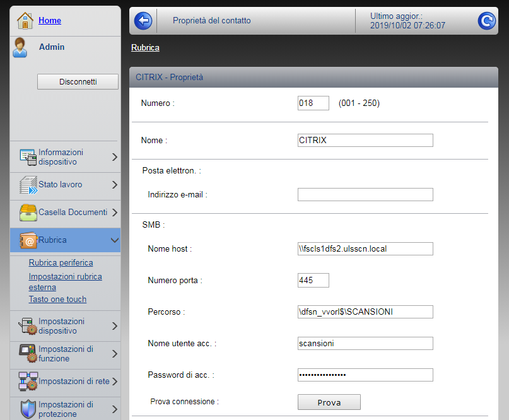The height and width of the screenshot is (420, 509).
Task: Select the Rubrica menu item
Action: [x=65, y=240]
